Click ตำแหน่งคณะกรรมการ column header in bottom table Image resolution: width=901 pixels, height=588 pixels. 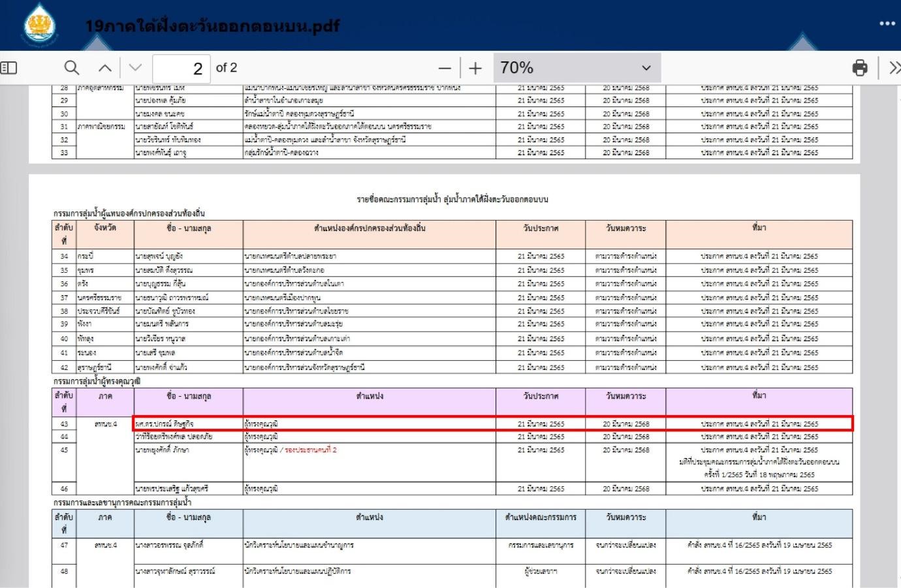click(541, 517)
